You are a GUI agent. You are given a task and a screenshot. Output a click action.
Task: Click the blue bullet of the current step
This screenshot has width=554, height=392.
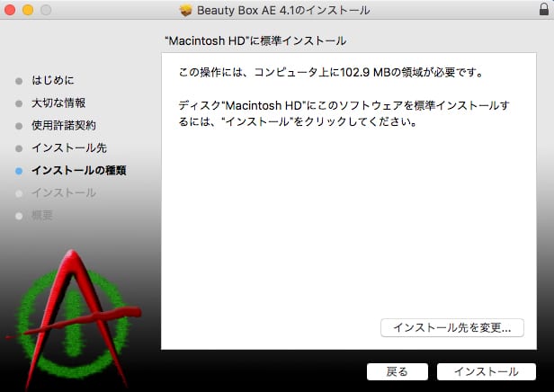[x=19, y=172]
